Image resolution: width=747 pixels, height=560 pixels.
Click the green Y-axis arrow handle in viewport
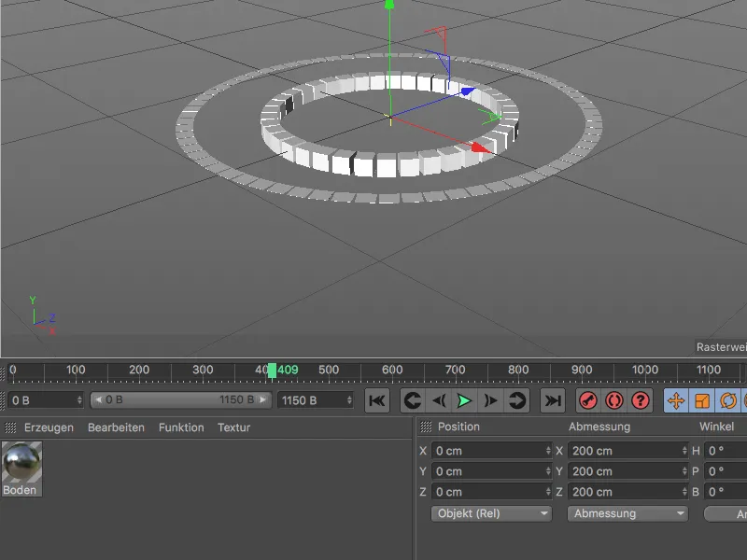coord(389,5)
